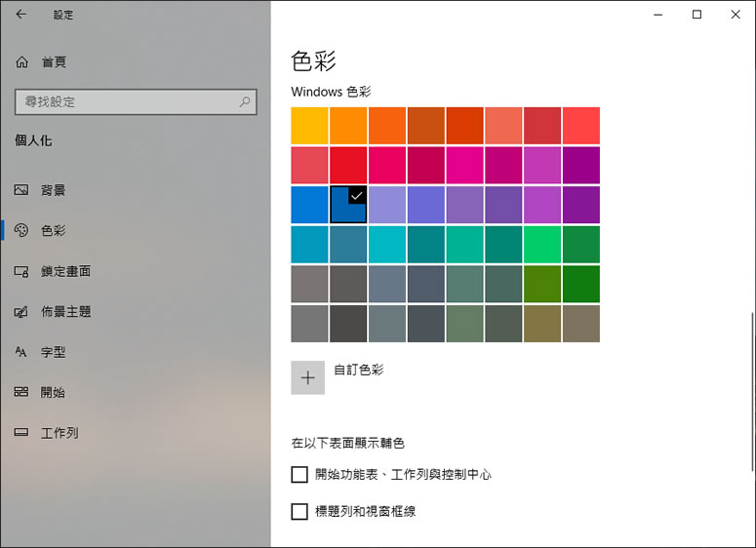
Task: Select the tan-brown swatch ending the bottom row
Action: pos(581,324)
